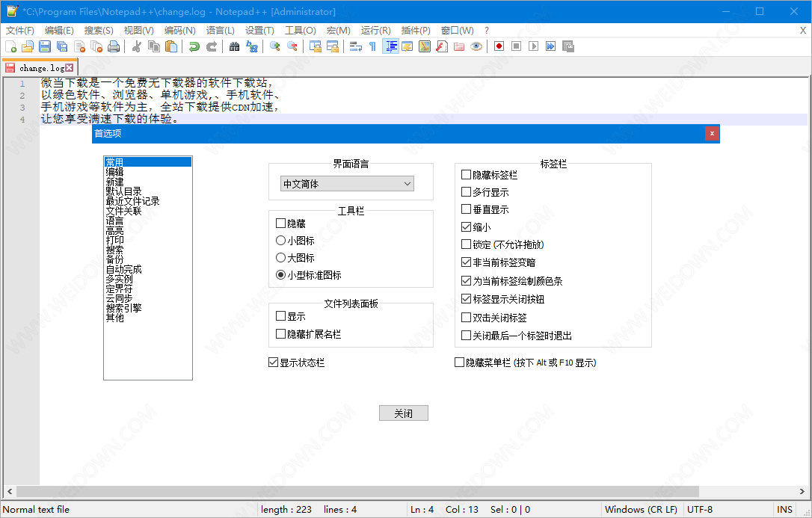Viewport: 812px width, 518px height.
Task: Click the Zoom In magnifier icon
Action: click(275, 46)
